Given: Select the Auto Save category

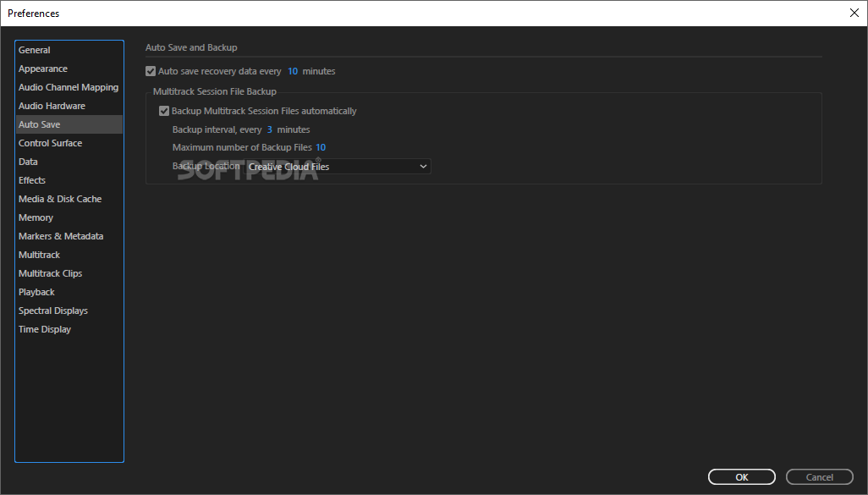Looking at the screenshot, I should (x=69, y=124).
